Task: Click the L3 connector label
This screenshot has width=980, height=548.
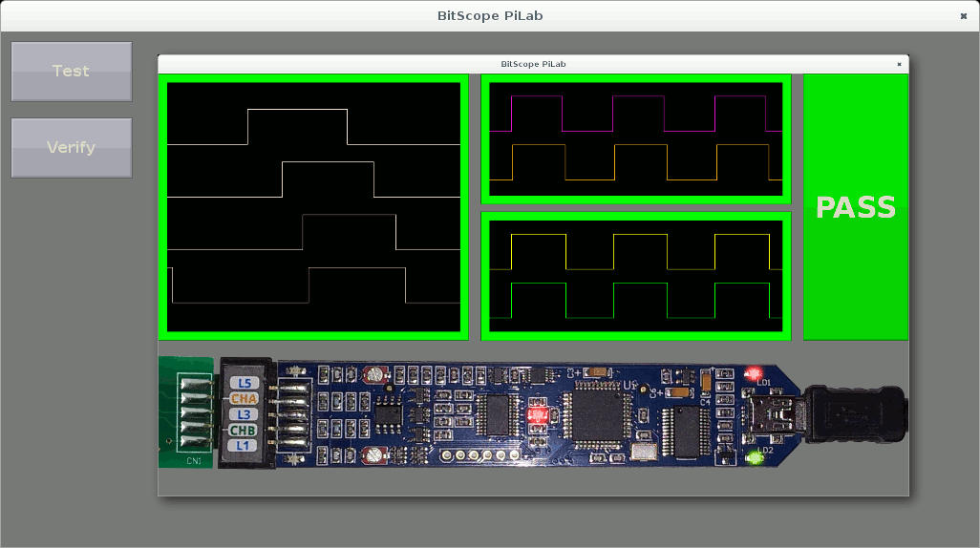Action: (244, 414)
